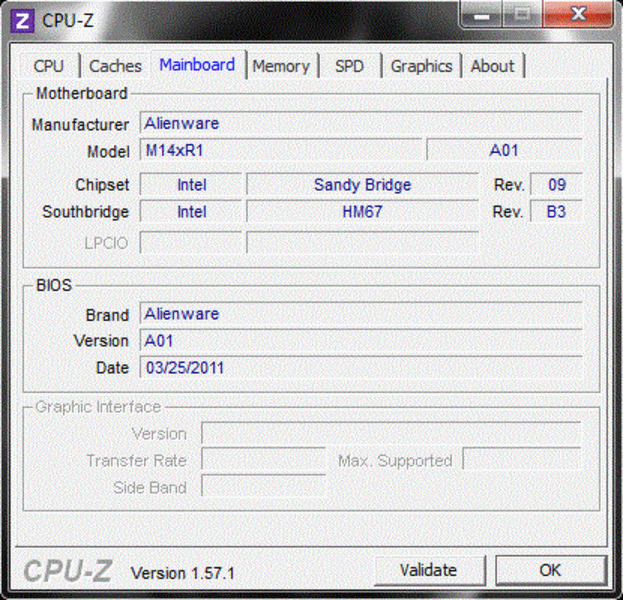Viewport: 623px width, 600px height.
Task: Click the BIOS Date 03/25/2011 field
Action: point(361,368)
